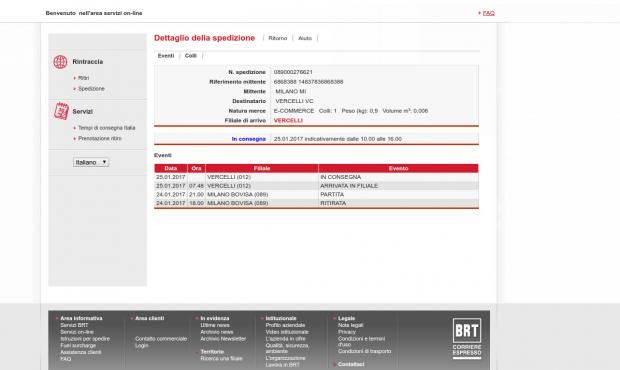This screenshot has width=620, height=370.
Task: Open L'organizzazione in the footer
Action: tap(285, 358)
